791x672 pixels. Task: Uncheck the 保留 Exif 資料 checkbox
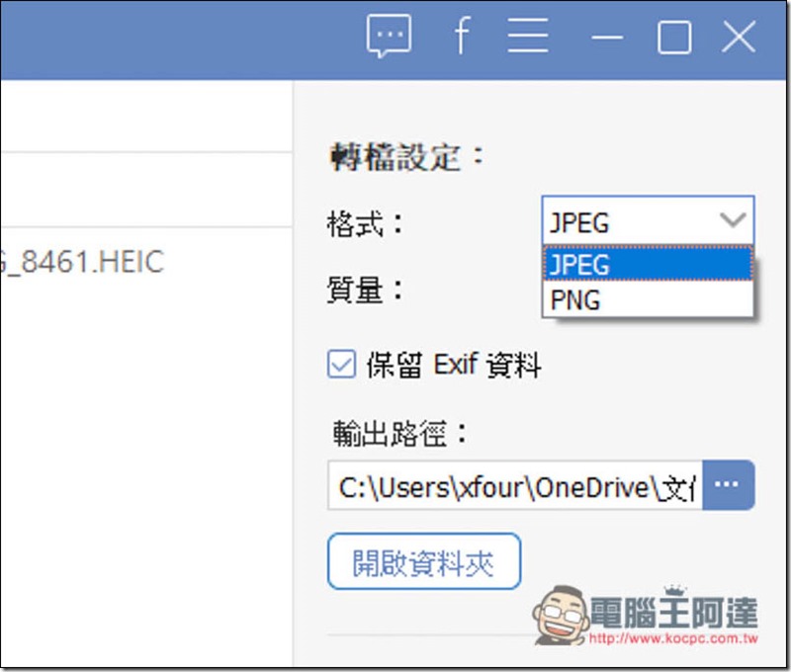pyautogui.click(x=341, y=364)
